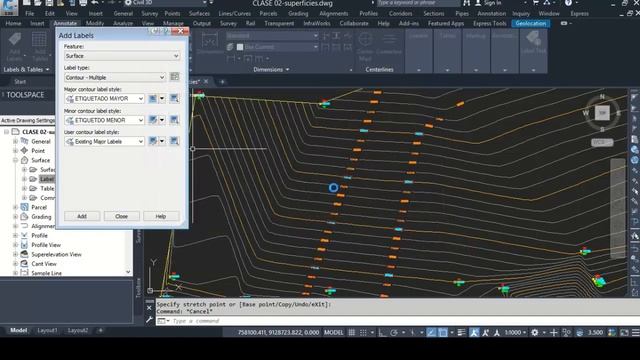This screenshot has width=640, height=360.
Task: Open the Corridors menu
Action: 400,13
